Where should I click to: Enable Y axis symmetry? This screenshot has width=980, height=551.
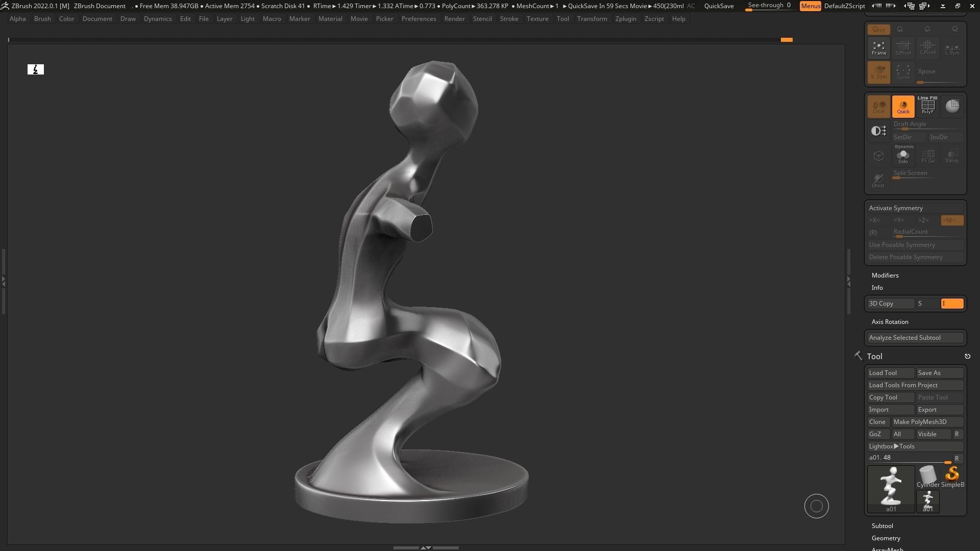tap(903, 220)
